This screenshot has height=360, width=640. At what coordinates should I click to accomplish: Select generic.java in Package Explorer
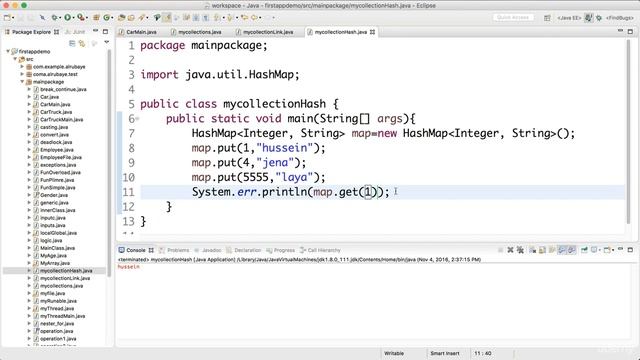coord(54,203)
